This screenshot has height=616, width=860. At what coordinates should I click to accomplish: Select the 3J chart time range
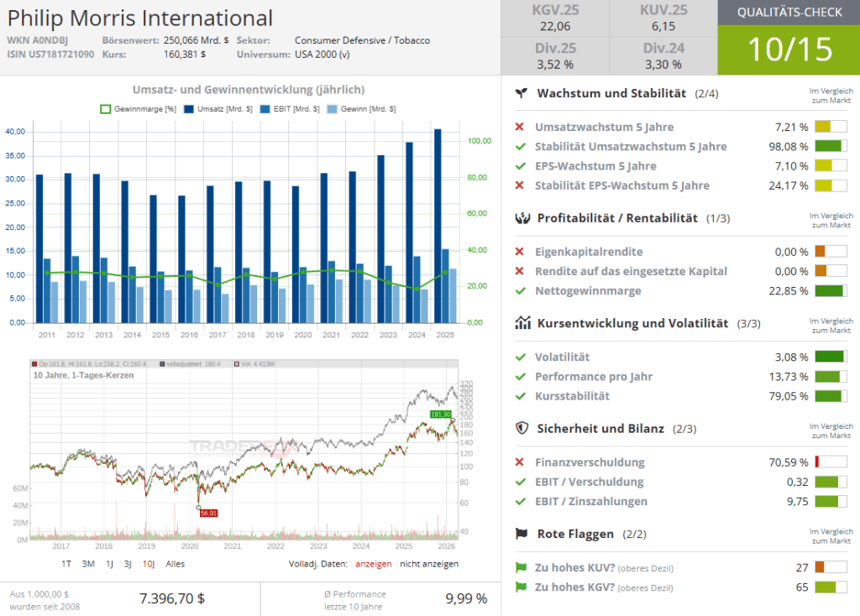(x=128, y=564)
